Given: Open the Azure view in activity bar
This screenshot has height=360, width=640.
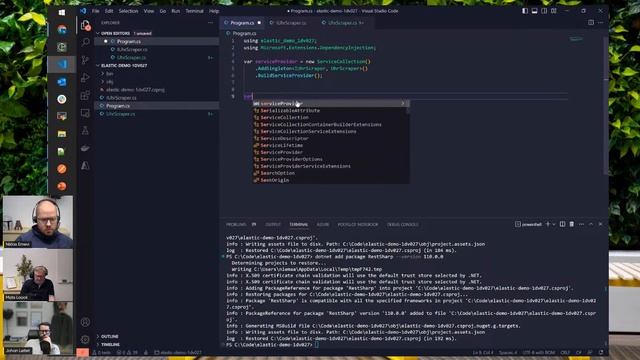Looking at the screenshot, I should 85,166.
